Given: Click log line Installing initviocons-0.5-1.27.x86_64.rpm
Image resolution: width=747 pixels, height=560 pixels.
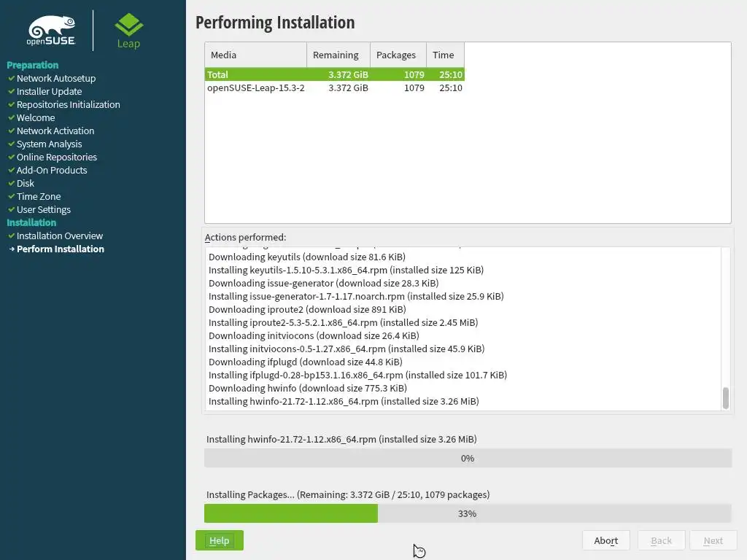Looking at the screenshot, I should [347, 349].
